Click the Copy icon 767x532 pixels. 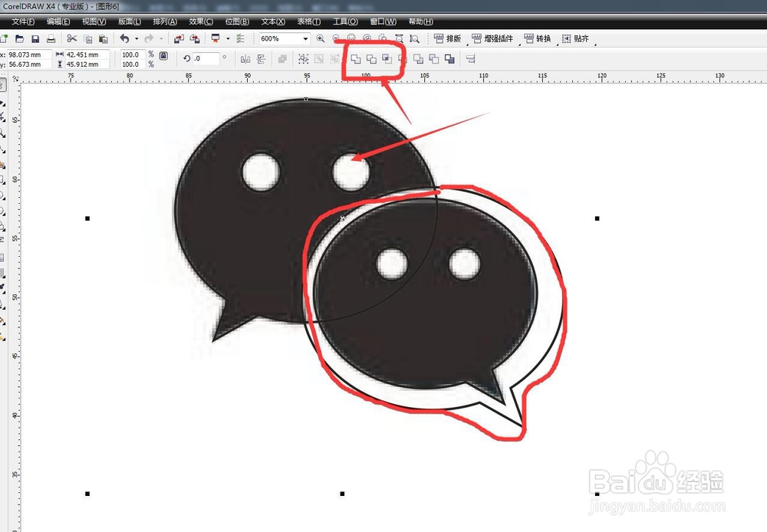[x=87, y=38]
